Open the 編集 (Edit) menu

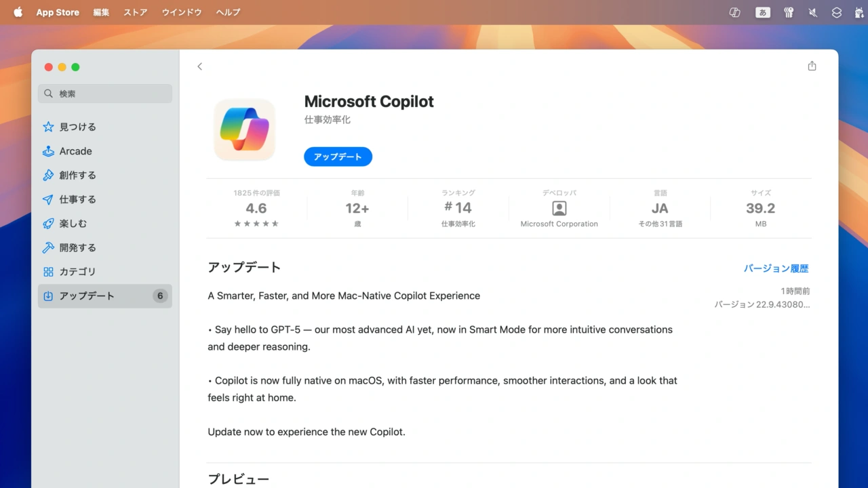pos(101,12)
